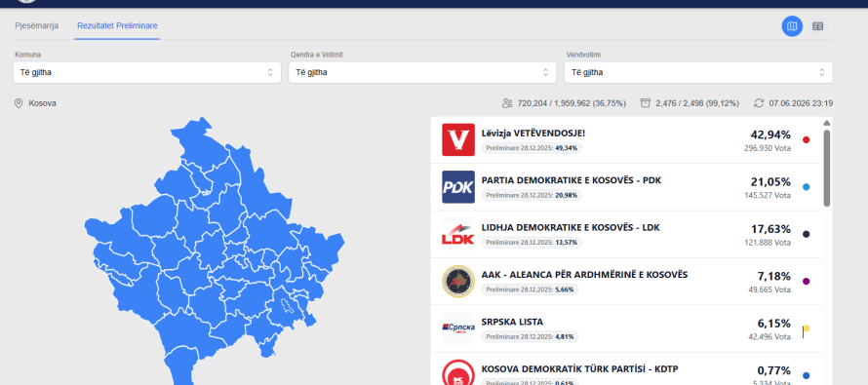The image size is (868, 385).
Task: Select the Rezultatet Preliminare tab
Action: 117,25
